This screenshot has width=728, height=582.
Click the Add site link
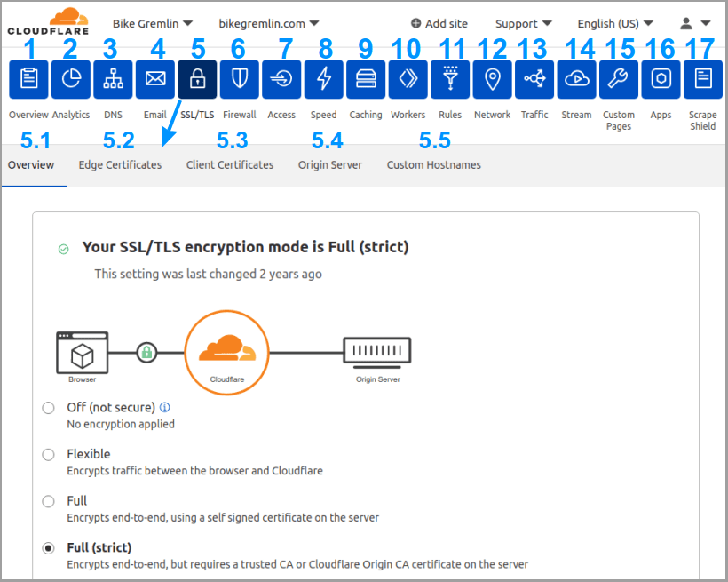coord(439,23)
